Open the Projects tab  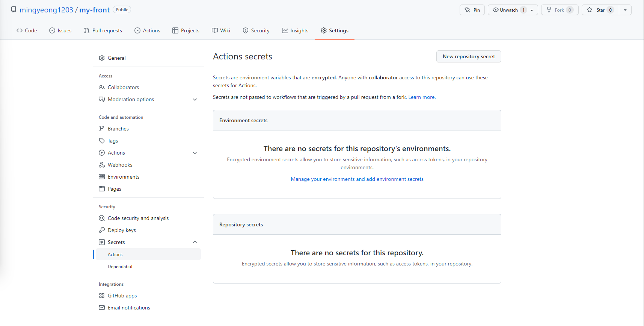pyautogui.click(x=186, y=30)
